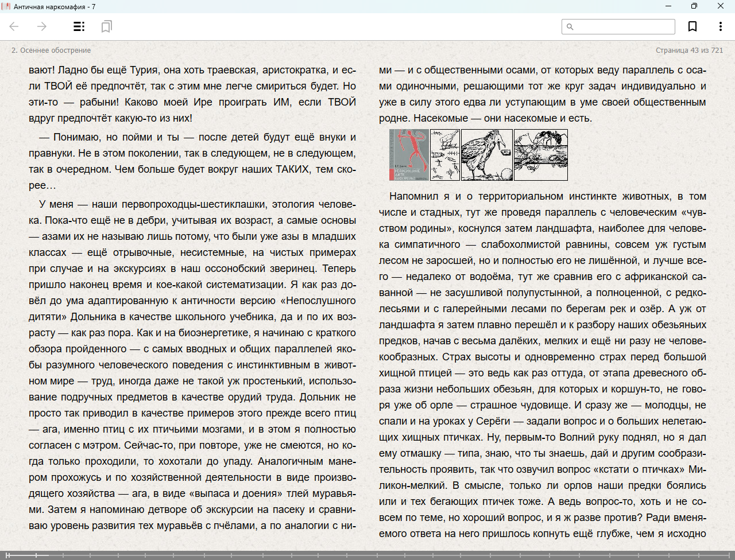Open the large crow drawing thumbnail
Screen dimensions: 735x560
tap(487, 155)
